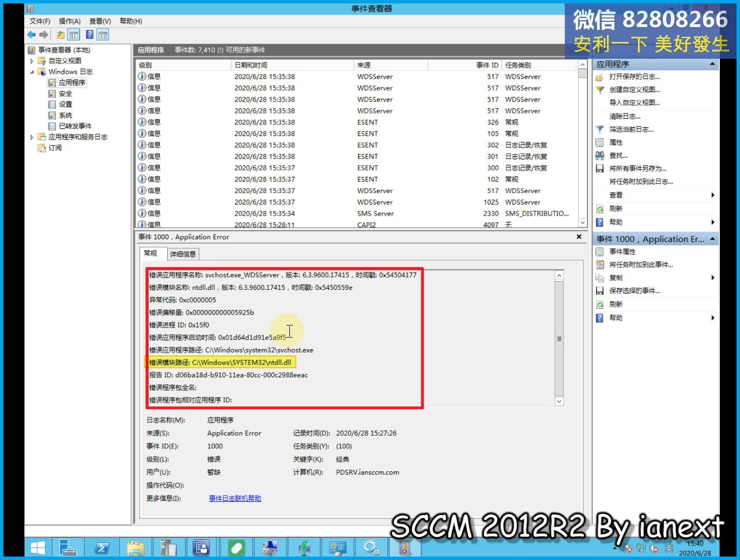Click 将任务附加到此日志... action
740x560 pixels.
click(641, 182)
